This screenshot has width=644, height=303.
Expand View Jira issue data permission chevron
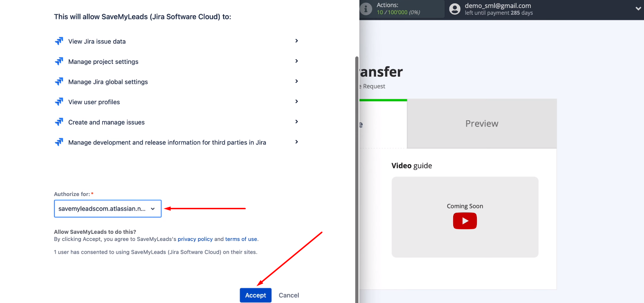pyautogui.click(x=296, y=41)
